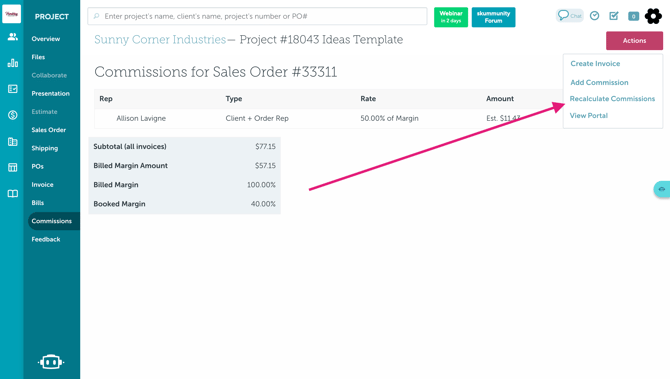Click the Billed Margin value 100.00%
This screenshot has height=379, width=670.
click(x=261, y=185)
